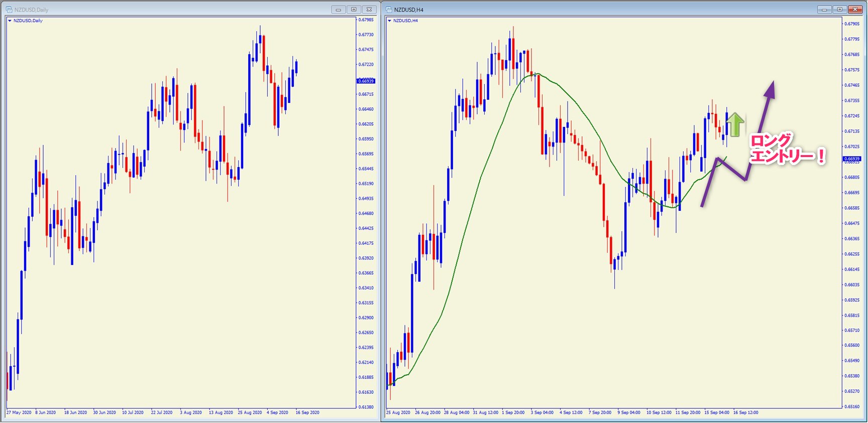The height and width of the screenshot is (423, 868).
Task: Click price level 0.67905 on H4 axis
Action: (x=852, y=24)
